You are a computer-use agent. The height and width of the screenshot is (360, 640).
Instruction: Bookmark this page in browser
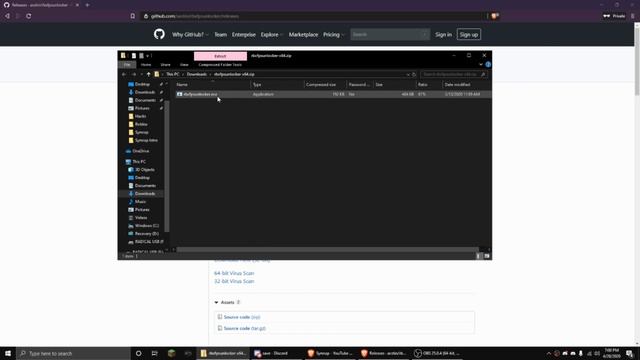tap(133, 16)
